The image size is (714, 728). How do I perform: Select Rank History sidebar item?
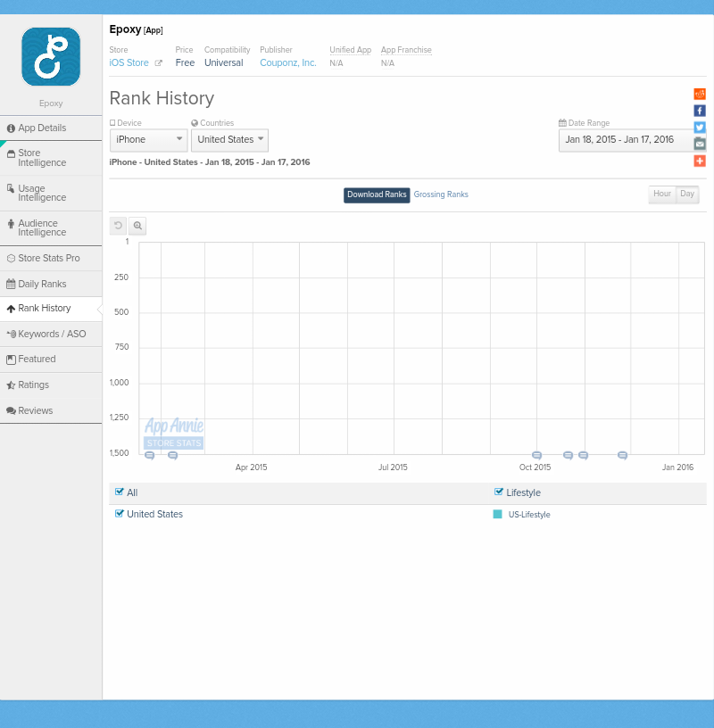[51, 309]
